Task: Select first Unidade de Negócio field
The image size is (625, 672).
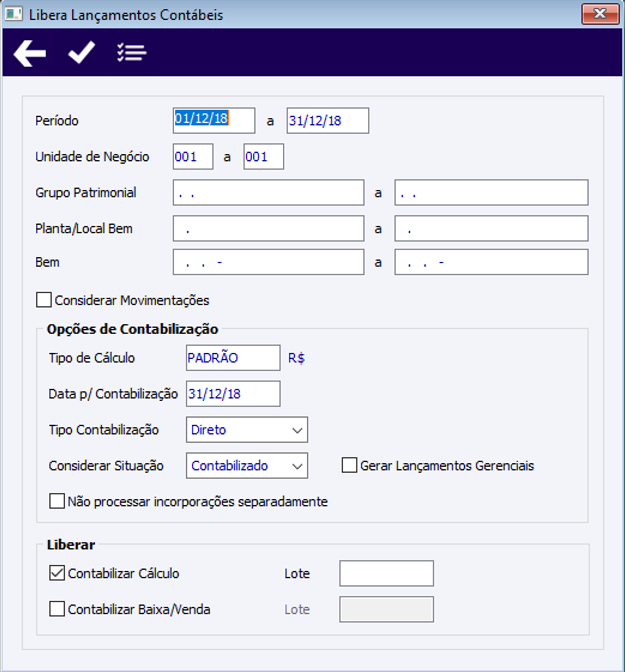Action: click(x=192, y=157)
